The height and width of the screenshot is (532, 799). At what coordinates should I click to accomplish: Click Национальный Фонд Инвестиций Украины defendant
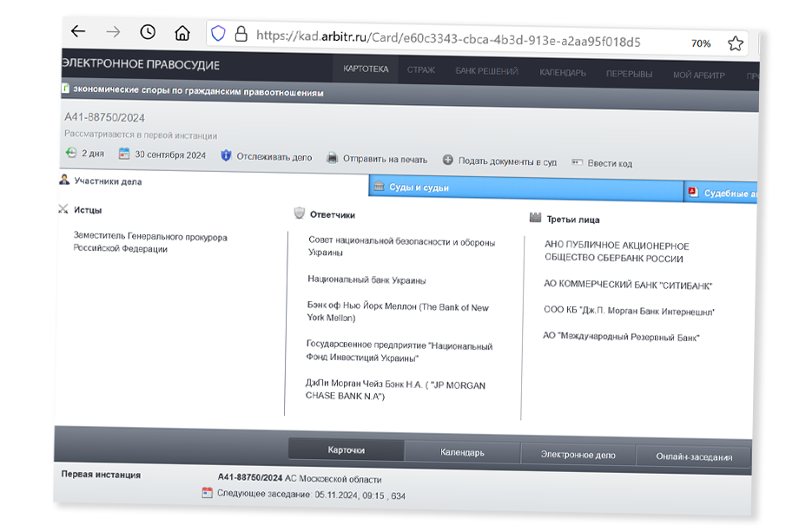pyautogui.click(x=399, y=351)
